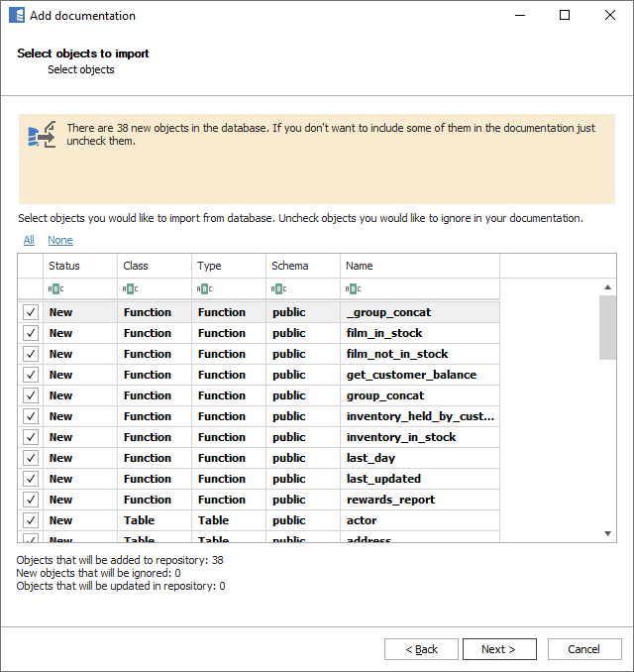Click the None link to deselect all
Image resolution: width=634 pixels, height=672 pixels.
click(59, 240)
